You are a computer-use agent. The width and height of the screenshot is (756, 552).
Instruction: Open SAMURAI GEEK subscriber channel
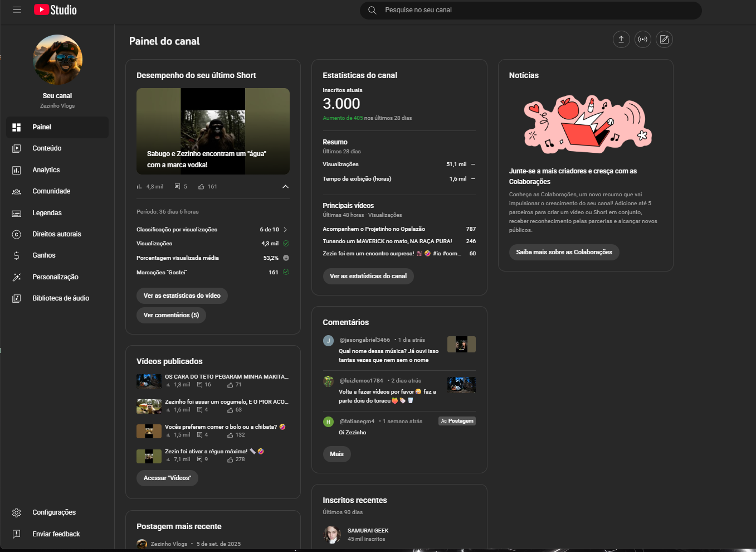[368, 531]
